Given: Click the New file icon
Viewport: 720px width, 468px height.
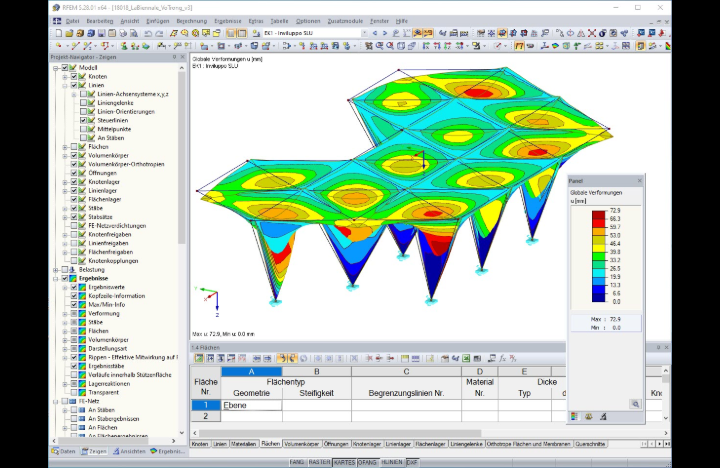Looking at the screenshot, I should pos(58,33).
